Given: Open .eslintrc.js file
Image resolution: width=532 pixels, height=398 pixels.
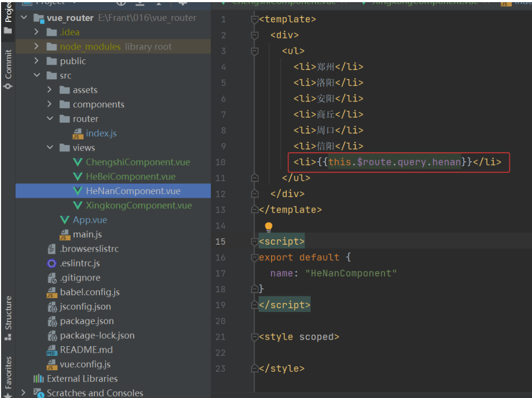Looking at the screenshot, I should coord(80,263).
